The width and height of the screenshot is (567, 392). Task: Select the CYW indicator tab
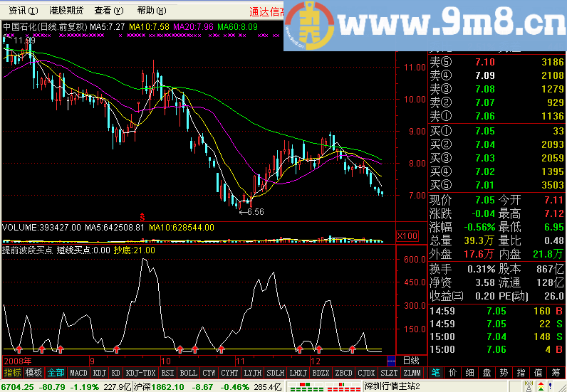pos(209,373)
